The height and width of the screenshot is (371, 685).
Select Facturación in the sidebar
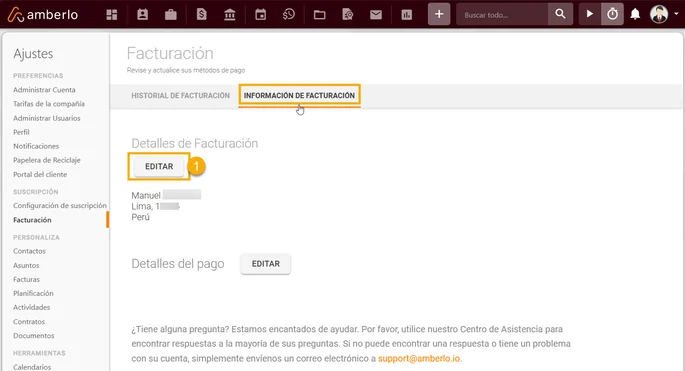tap(32, 220)
